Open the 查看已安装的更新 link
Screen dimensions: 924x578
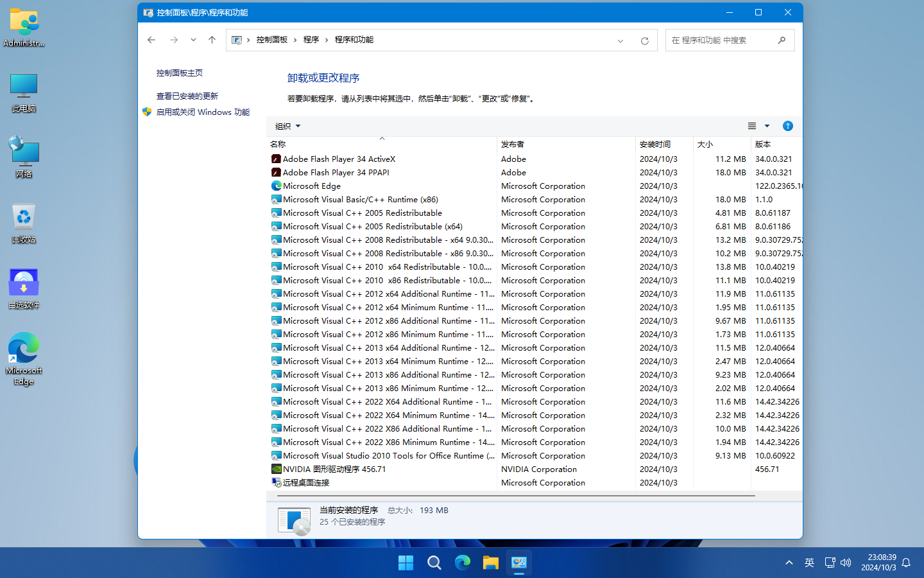187,96
